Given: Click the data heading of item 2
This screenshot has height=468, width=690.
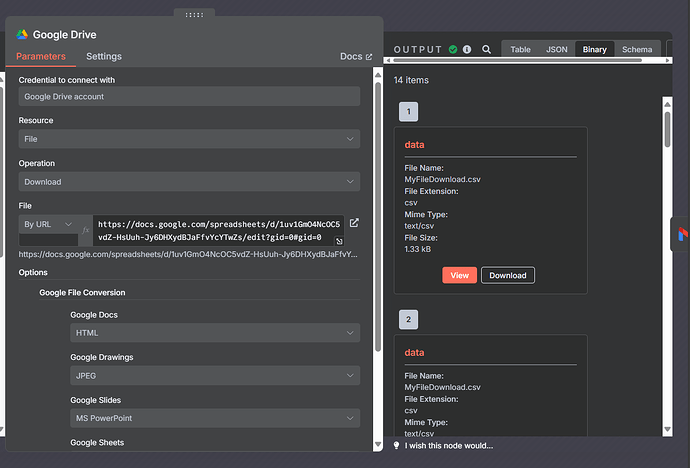Looking at the screenshot, I should 414,353.
